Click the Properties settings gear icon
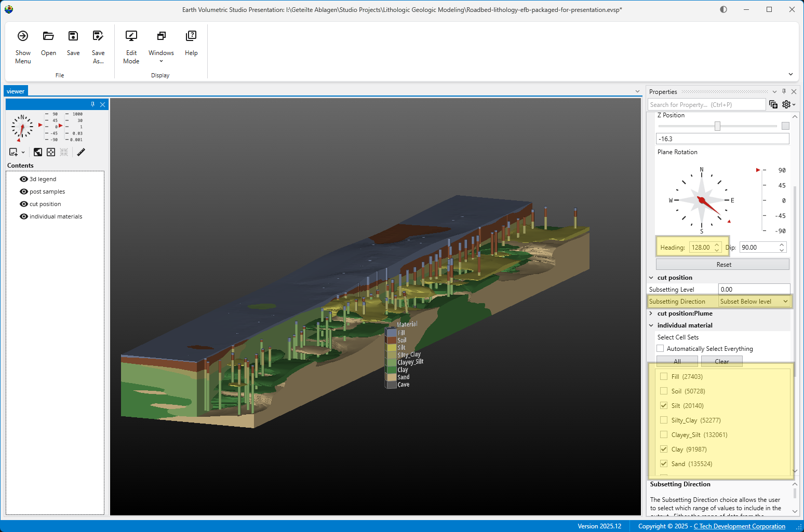 pos(787,104)
